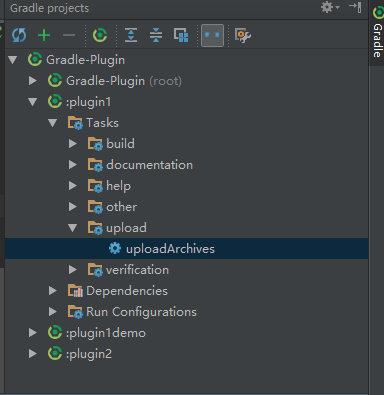Viewport: 384px width, 395px height.
Task: Click the Gradle side tab
Action: (378, 32)
